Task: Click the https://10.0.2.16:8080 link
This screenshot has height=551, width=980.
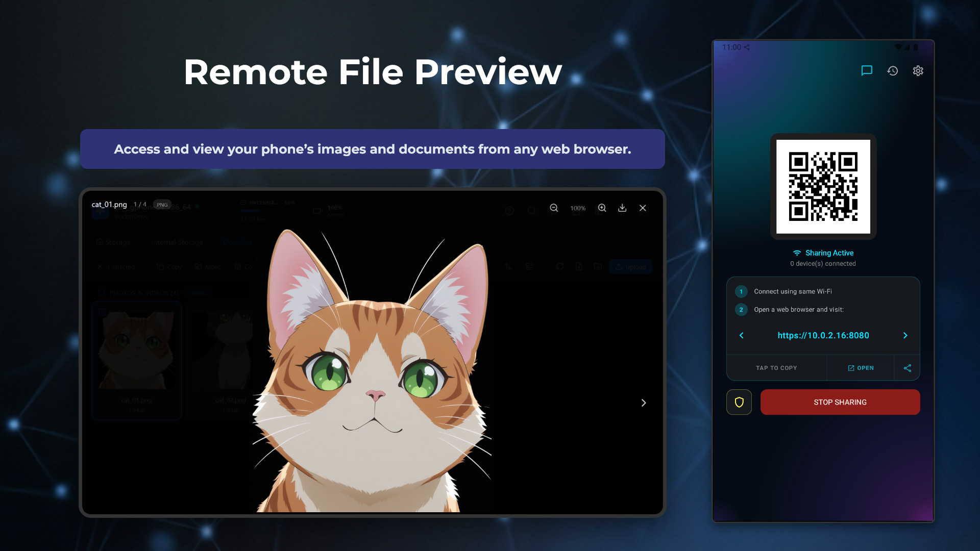Action: [x=823, y=335]
